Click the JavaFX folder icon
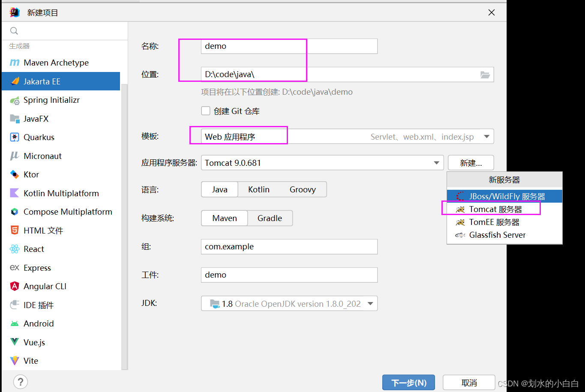 15,119
